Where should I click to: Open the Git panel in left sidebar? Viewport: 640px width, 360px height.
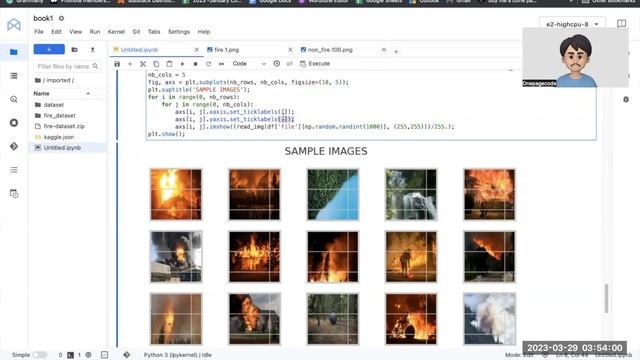pos(13,146)
